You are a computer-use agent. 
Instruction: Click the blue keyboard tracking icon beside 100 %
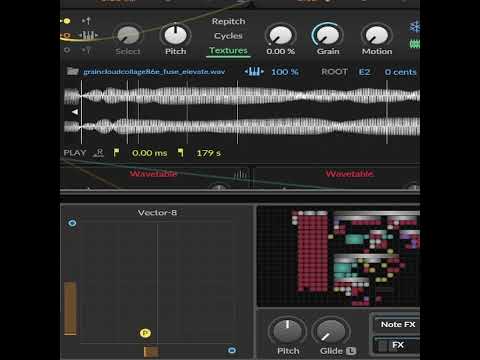254,72
